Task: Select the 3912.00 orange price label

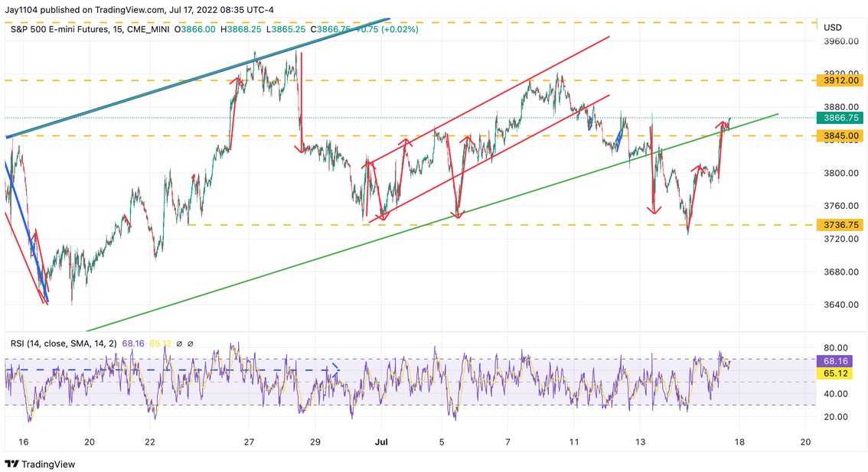Action: coord(840,81)
